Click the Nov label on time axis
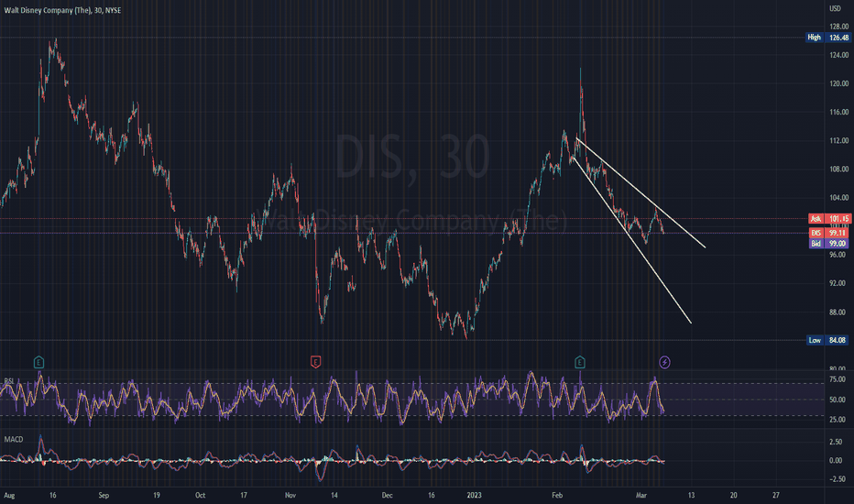 (x=290, y=495)
